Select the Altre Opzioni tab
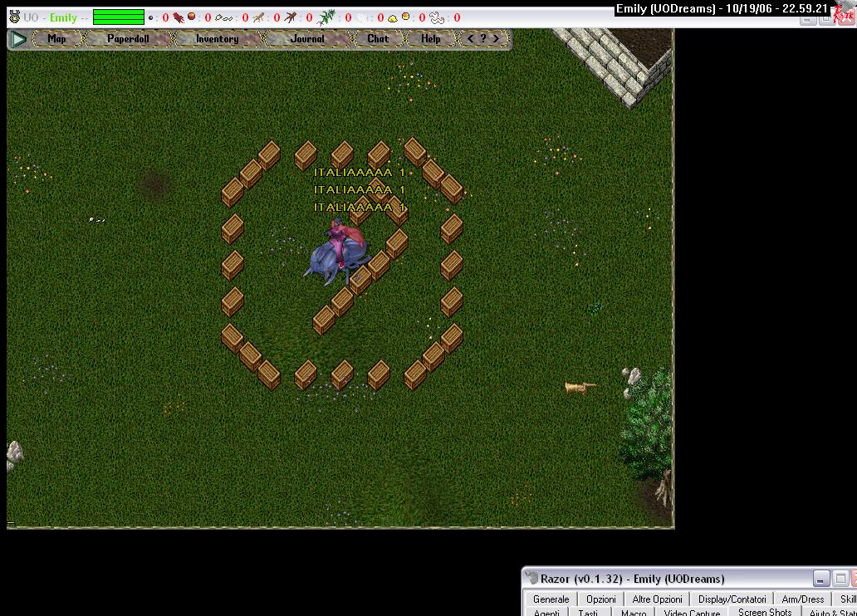 click(x=657, y=599)
